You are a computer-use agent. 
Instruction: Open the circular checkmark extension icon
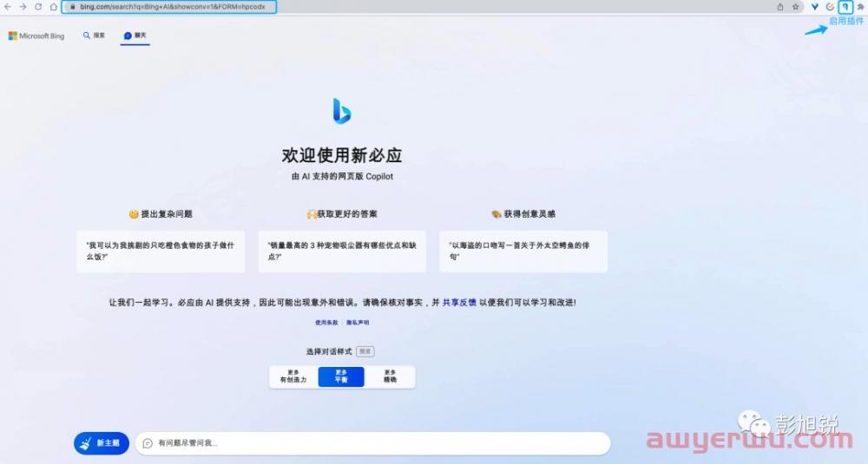[x=830, y=7]
